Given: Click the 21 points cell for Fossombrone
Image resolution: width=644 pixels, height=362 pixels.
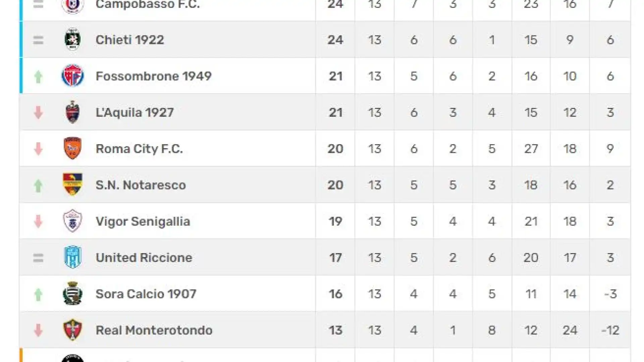Looking at the screenshot, I should pyautogui.click(x=335, y=76).
